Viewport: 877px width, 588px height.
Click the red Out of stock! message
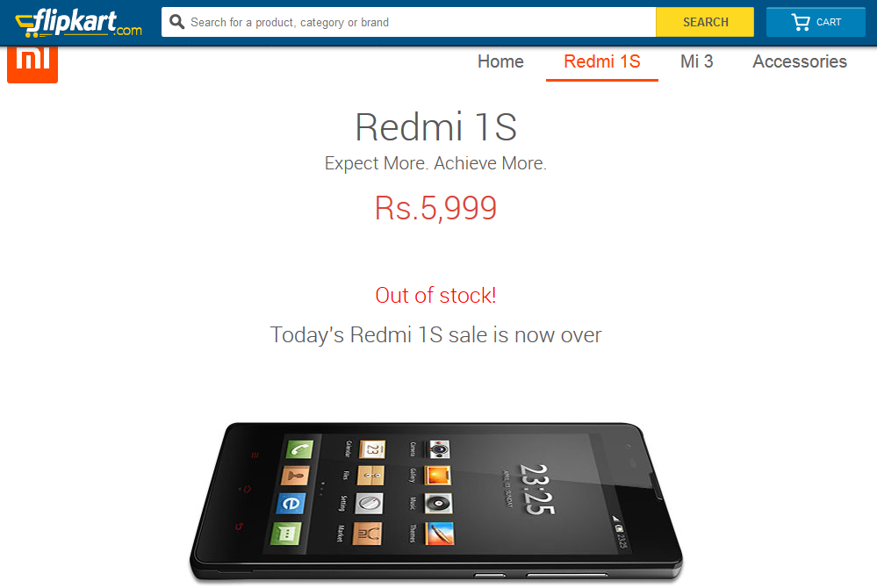[x=435, y=295]
